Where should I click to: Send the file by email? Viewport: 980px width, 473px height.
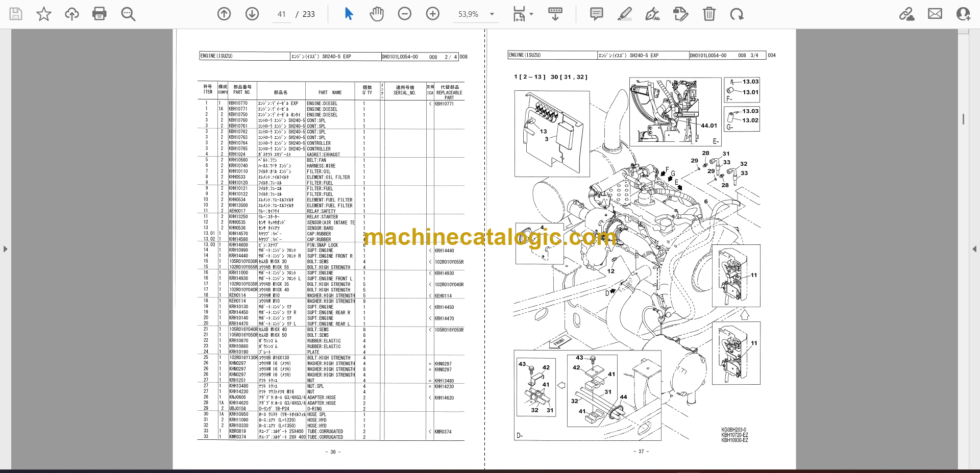click(x=935, y=14)
